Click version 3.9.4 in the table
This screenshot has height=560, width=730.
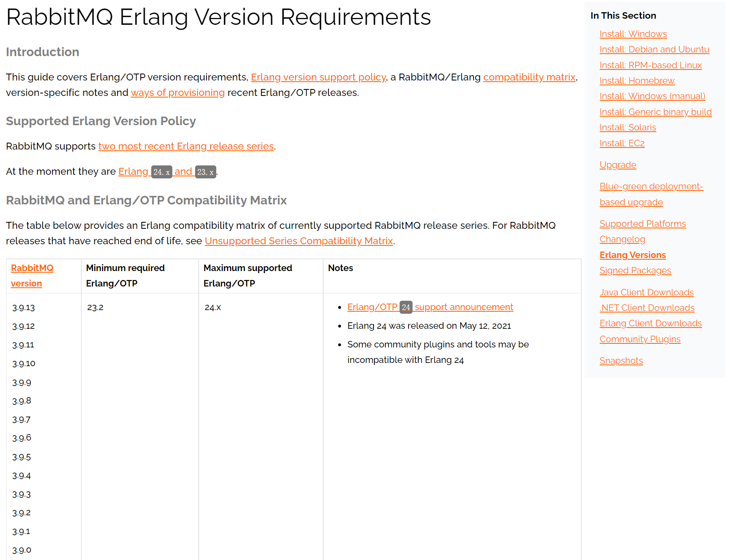[22, 476]
